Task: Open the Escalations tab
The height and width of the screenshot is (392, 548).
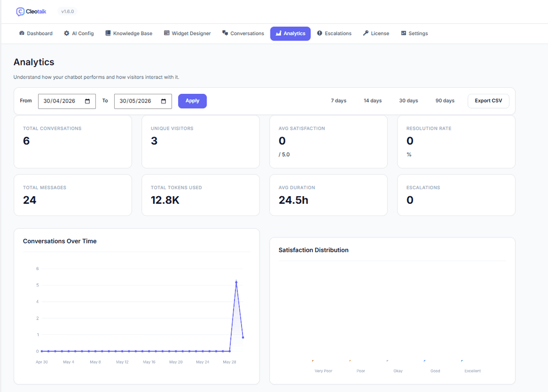Action: click(x=334, y=33)
